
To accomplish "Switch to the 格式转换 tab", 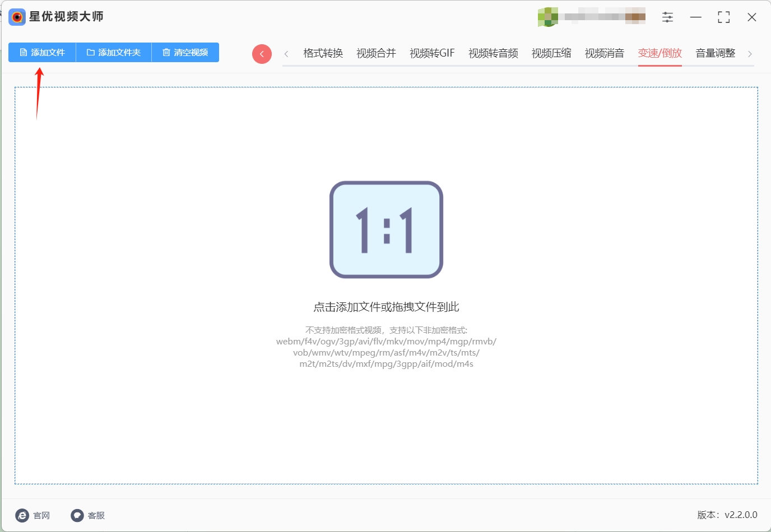I will pos(323,53).
